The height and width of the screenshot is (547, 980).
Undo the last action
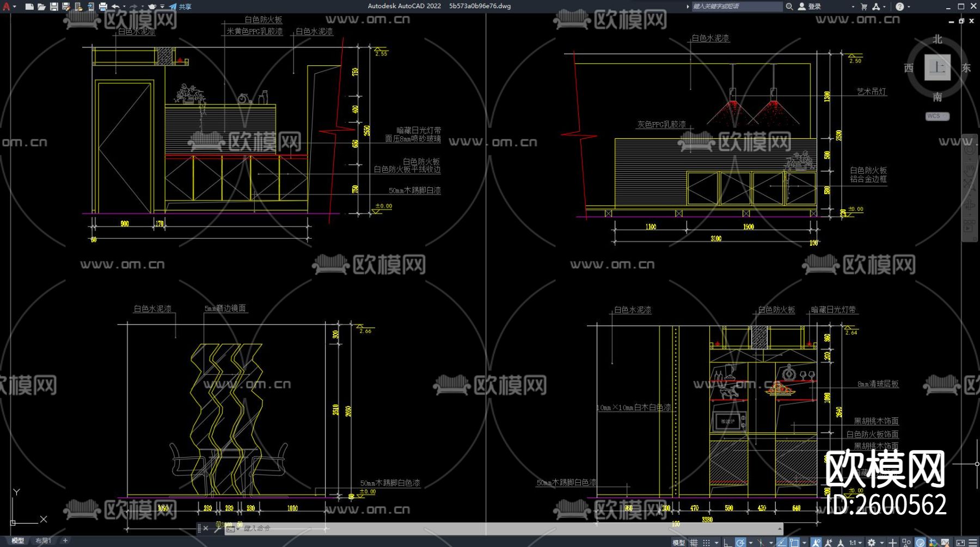(x=115, y=7)
